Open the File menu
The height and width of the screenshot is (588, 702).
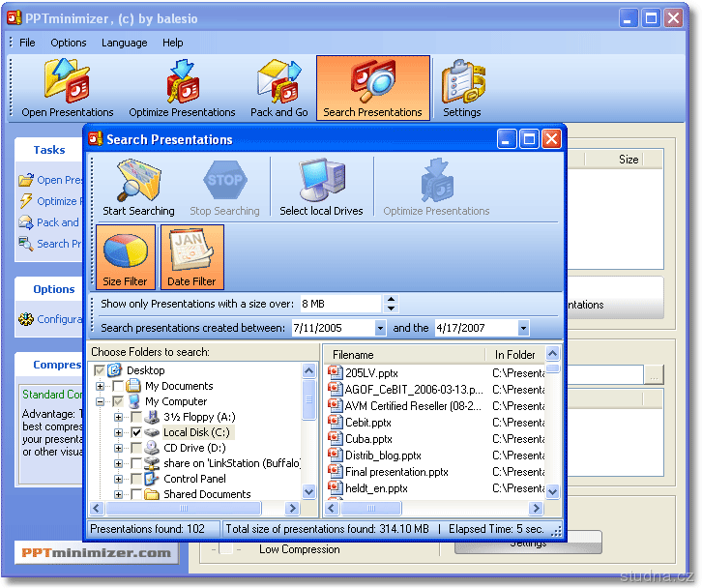coord(27,43)
